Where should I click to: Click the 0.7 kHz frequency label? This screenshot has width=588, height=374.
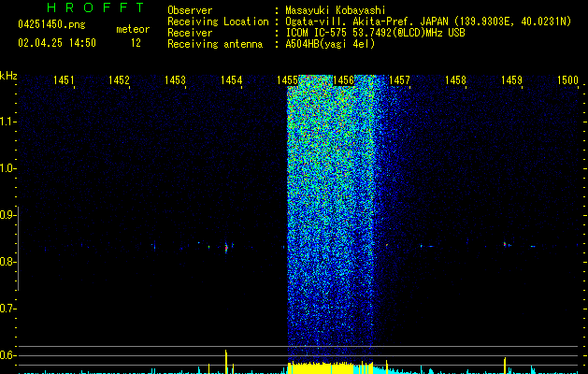click(x=7, y=309)
